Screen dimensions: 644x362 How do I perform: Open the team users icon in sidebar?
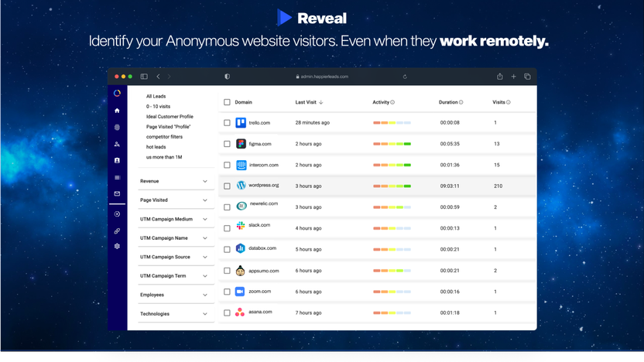pos(117,144)
